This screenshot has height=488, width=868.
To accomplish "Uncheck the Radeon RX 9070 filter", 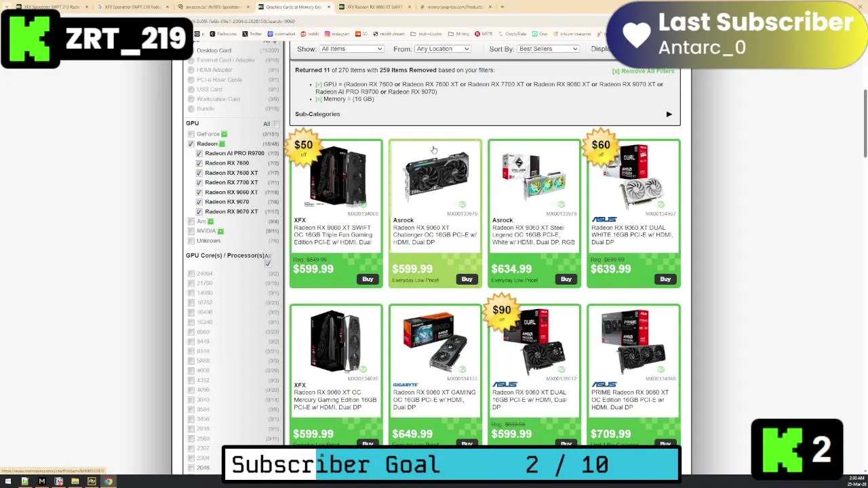I will pyautogui.click(x=199, y=202).
